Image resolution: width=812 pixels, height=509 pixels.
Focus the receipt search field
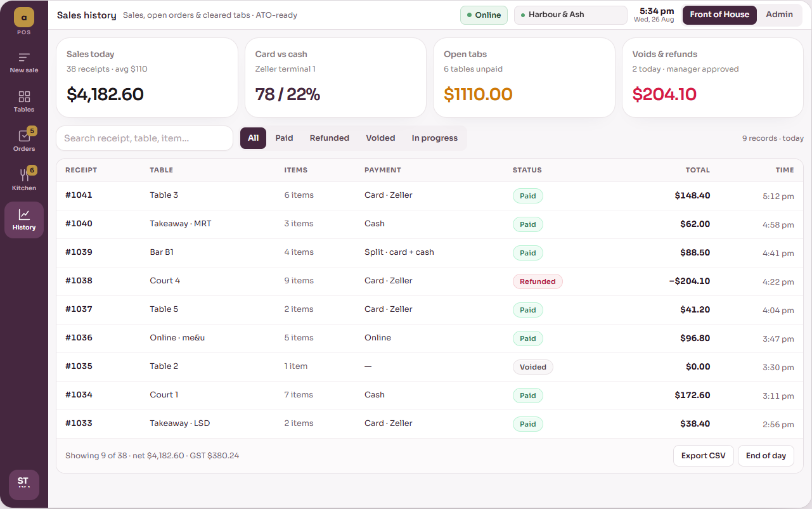pyautogui.click(x=145, y=138)
